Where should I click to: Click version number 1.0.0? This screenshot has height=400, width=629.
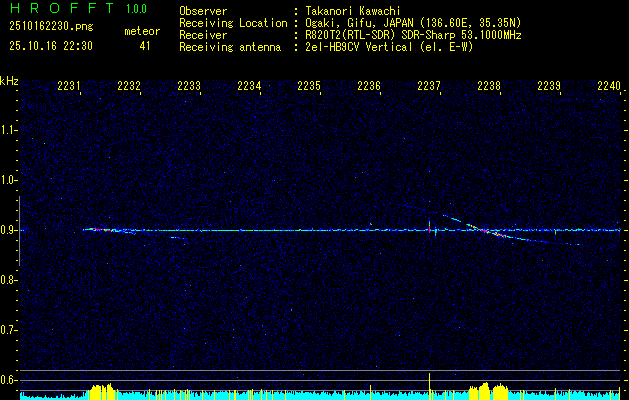tap(136, 9)
